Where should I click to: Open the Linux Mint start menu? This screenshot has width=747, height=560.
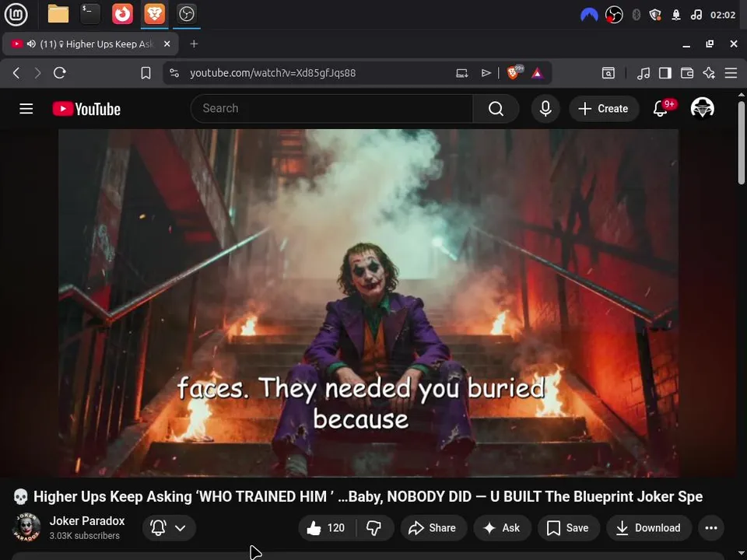point(16,14)
